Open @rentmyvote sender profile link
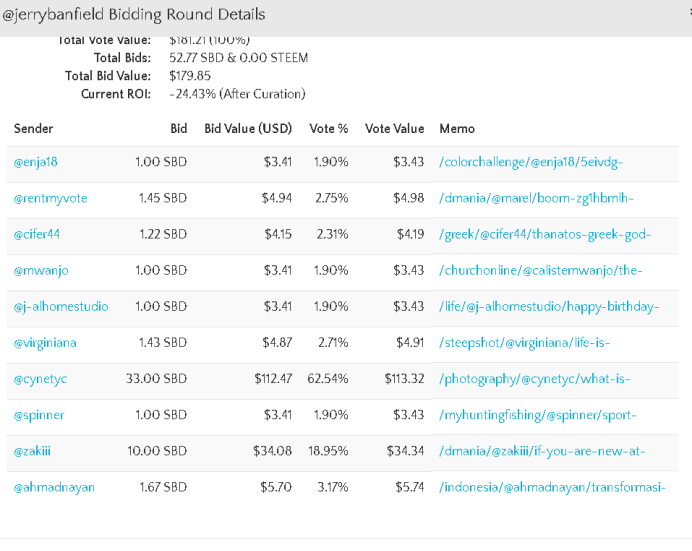692x551 pixels. 50,198
